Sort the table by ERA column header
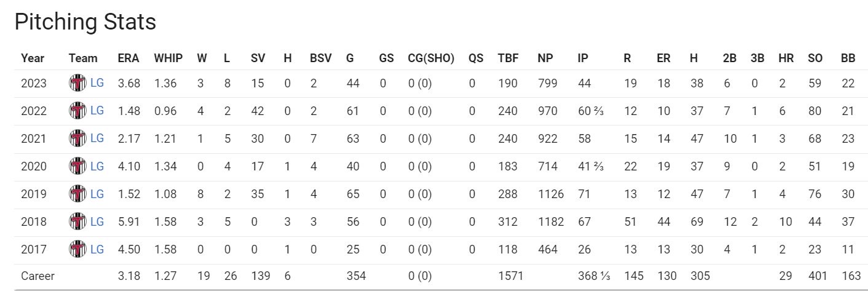 coord(128,58)
